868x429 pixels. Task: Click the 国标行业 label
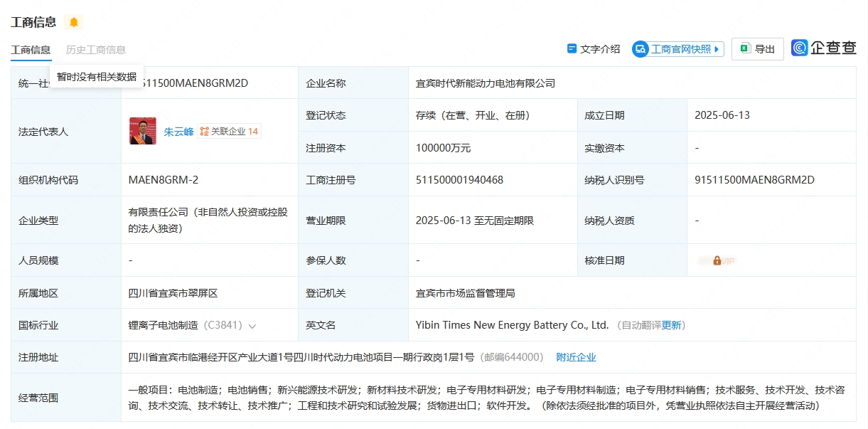tap(38, 325)
